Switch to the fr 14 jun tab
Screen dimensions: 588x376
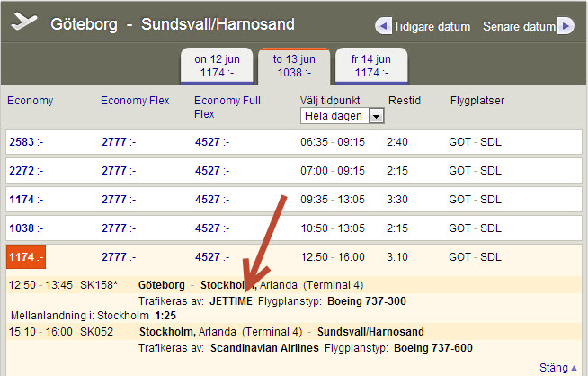coord(370,66)
